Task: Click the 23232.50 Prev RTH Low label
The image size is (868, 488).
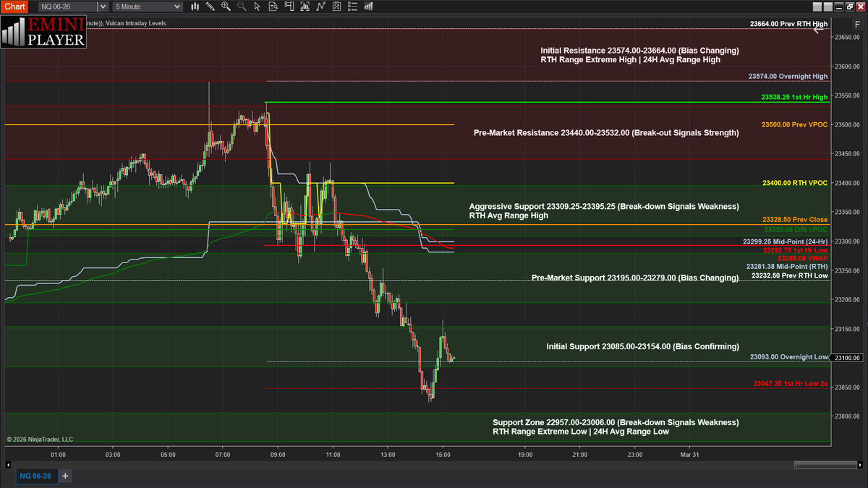Action: [790, 275]
